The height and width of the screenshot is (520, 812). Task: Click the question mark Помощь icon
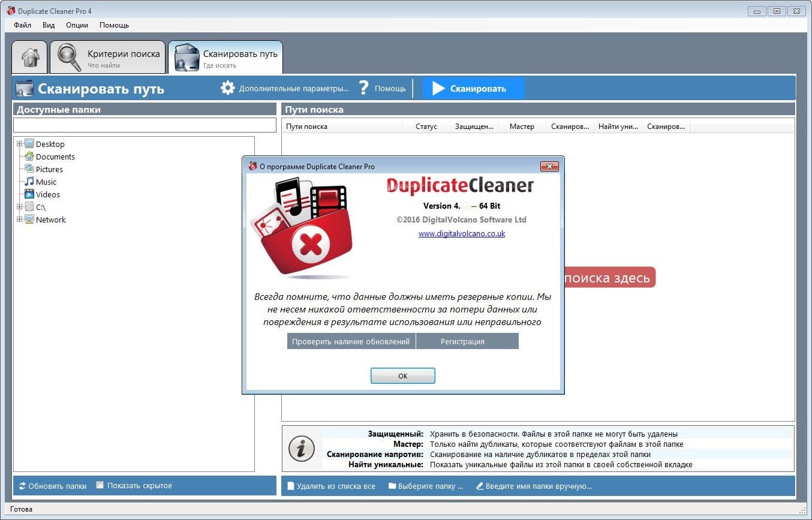363,88
